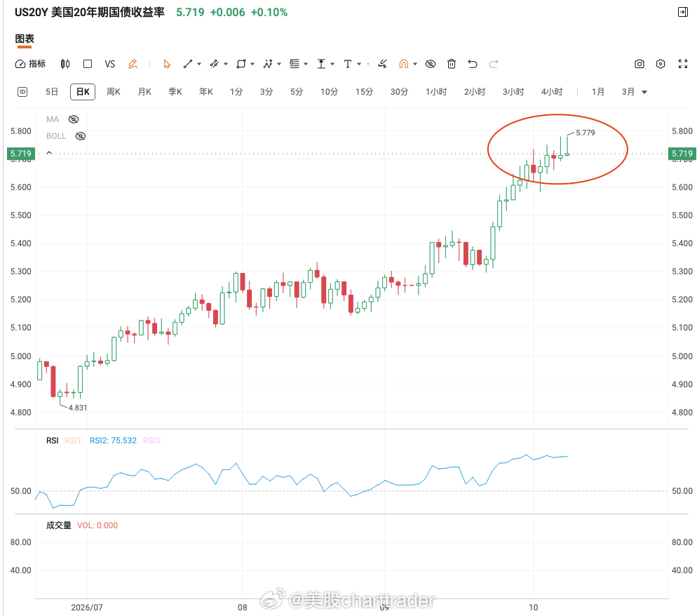
Task: Select the rectangle shape tool
Action: coord(241,64)
